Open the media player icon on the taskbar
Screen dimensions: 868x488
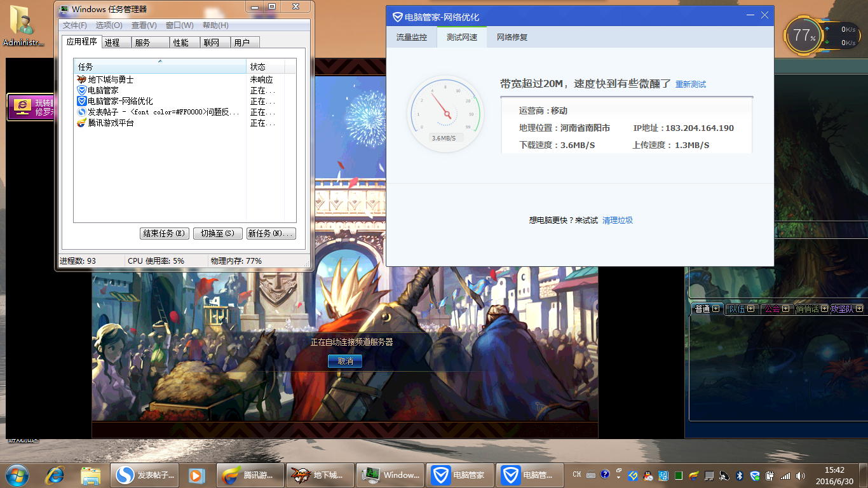coord(197,475)
